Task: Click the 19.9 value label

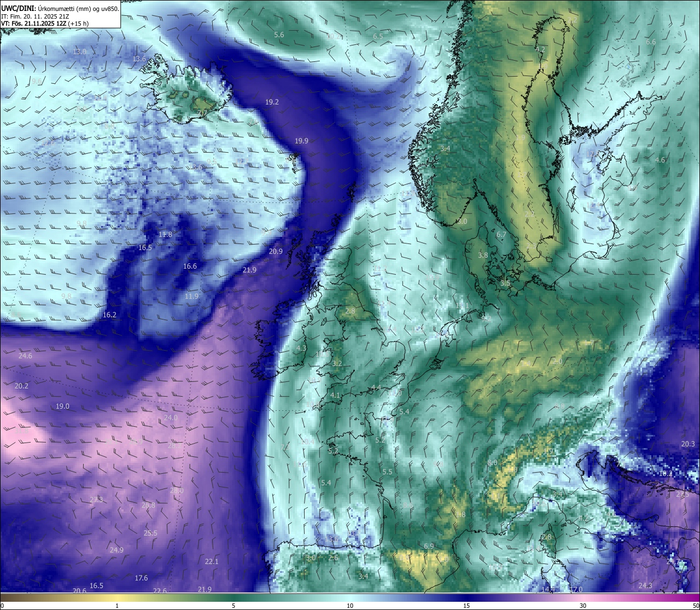Action: pyautogui.click(x=301, y=141)
